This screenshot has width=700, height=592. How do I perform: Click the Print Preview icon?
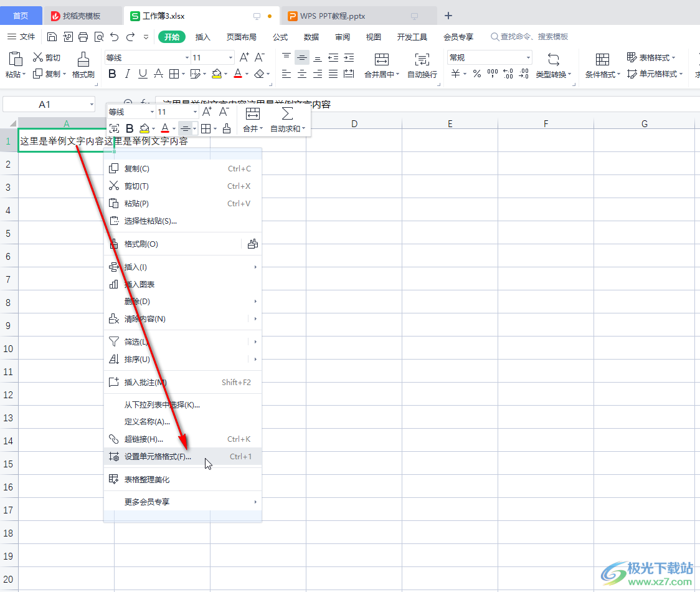tap(99, 37)
